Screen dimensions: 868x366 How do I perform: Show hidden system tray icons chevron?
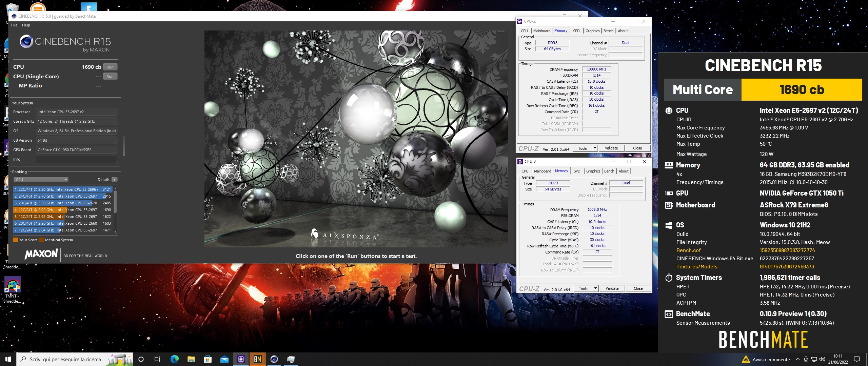tap(797, 359)
